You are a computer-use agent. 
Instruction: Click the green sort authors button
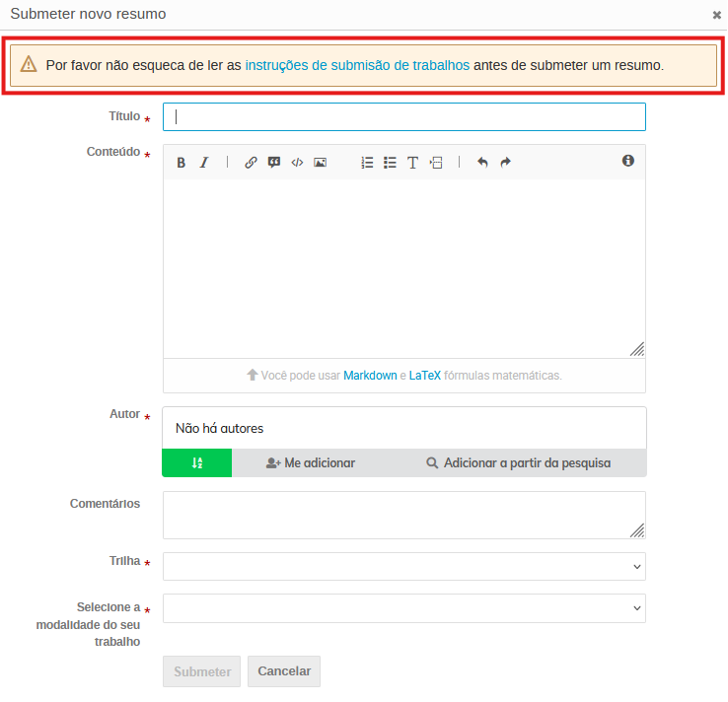click(x=197, y=463)
